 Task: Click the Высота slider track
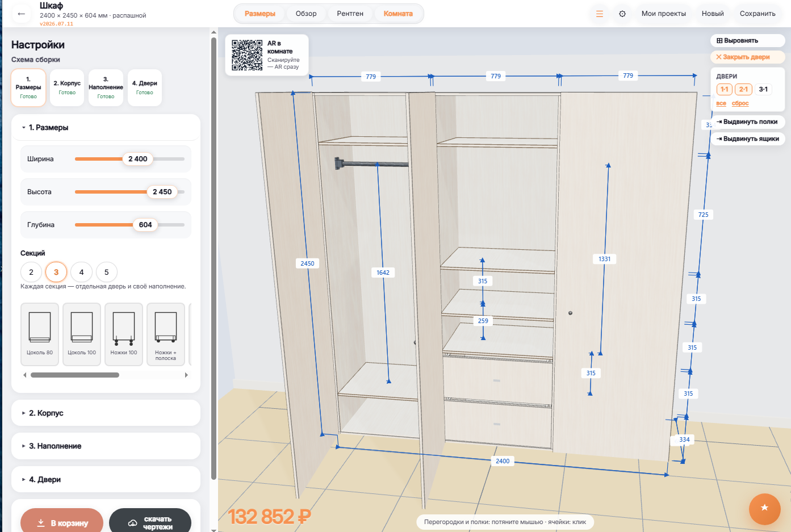tap(129, 192)
